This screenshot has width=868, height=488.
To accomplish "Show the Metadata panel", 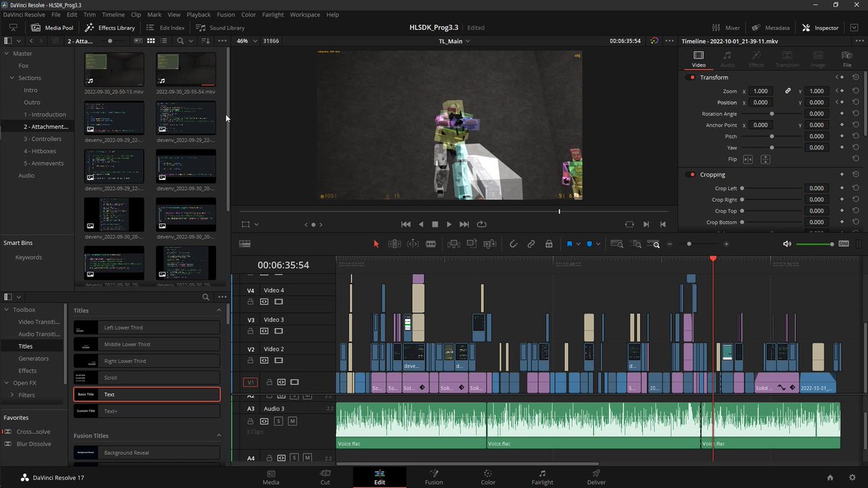I will click(771, 27).
